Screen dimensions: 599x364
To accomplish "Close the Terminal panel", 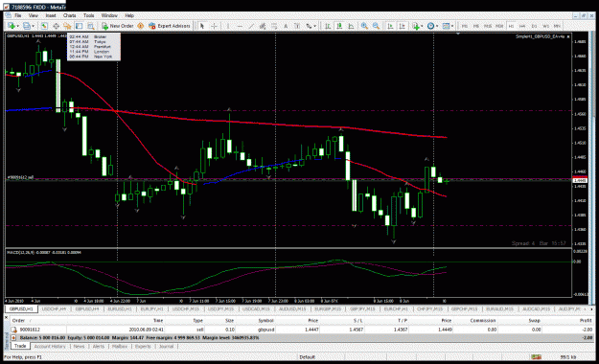I will (6, 317).
